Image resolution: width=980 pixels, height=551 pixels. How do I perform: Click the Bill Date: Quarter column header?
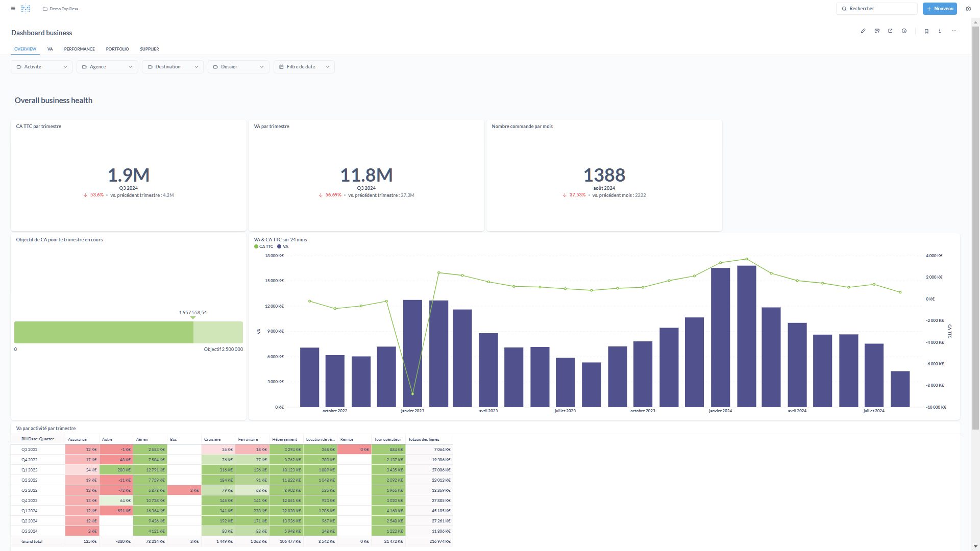38,439
